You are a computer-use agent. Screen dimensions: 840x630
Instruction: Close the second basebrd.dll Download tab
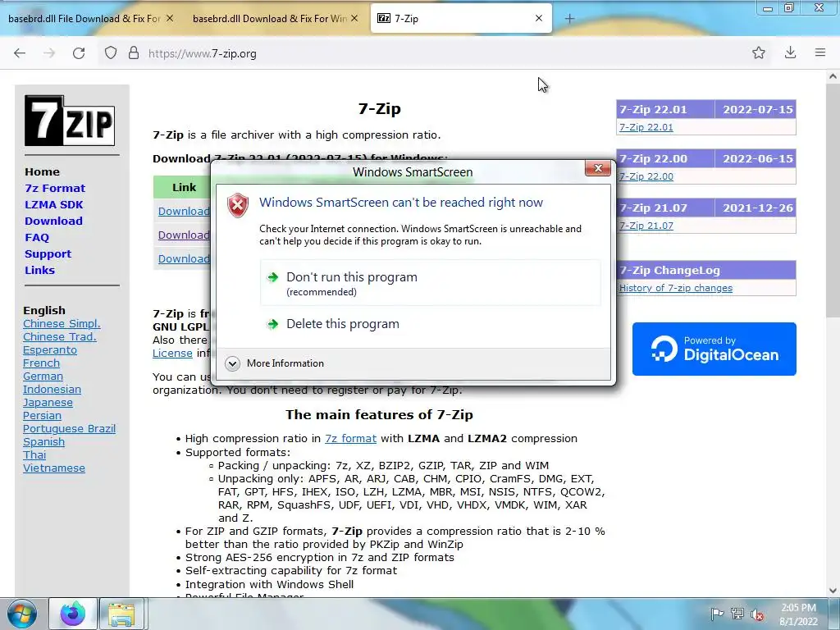(x=354, y=18)
